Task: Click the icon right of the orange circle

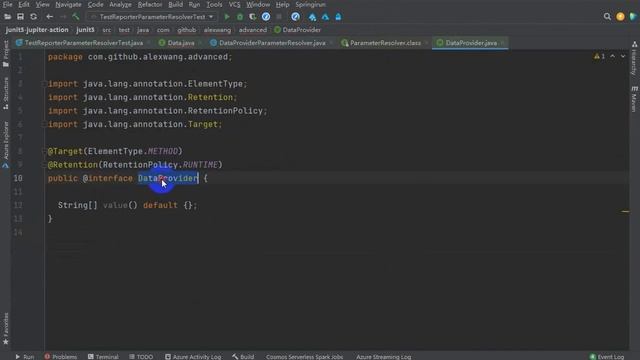Action: [633, 17]
